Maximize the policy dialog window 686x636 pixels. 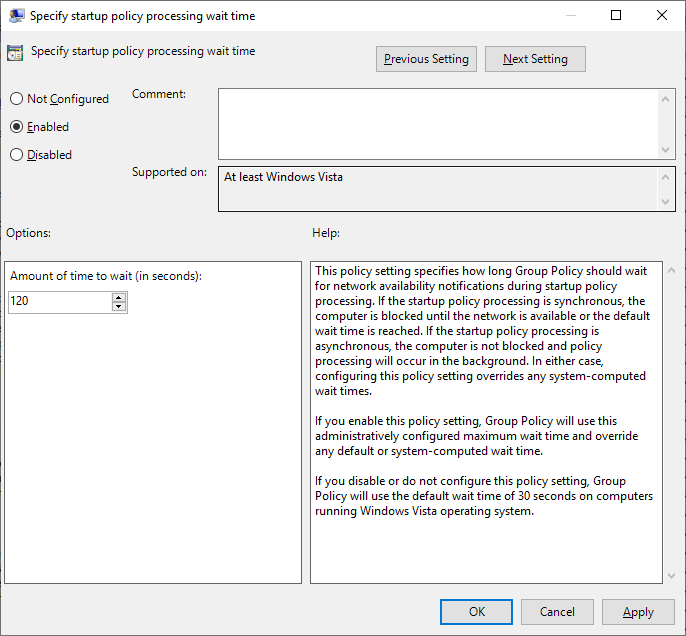point(616,15)
